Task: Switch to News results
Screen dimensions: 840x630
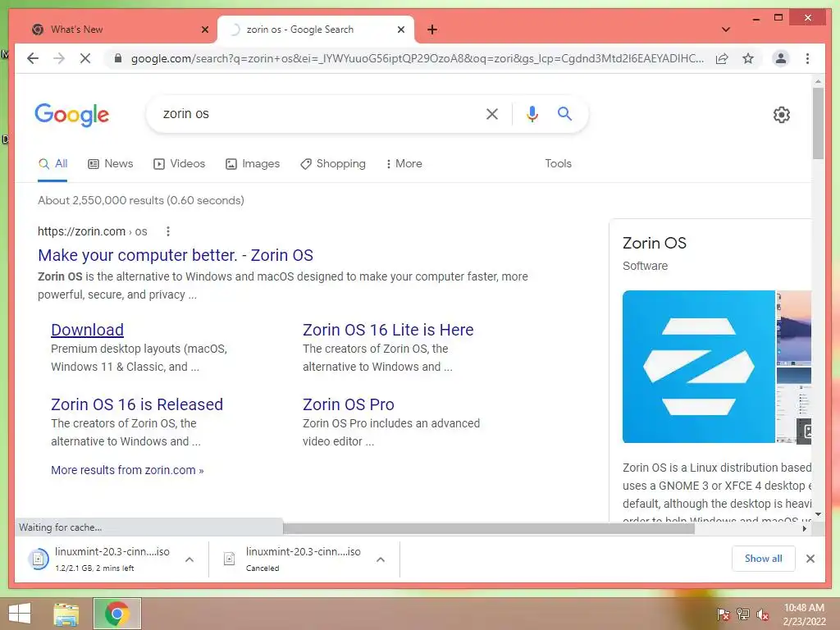Action: coord(111,163)
